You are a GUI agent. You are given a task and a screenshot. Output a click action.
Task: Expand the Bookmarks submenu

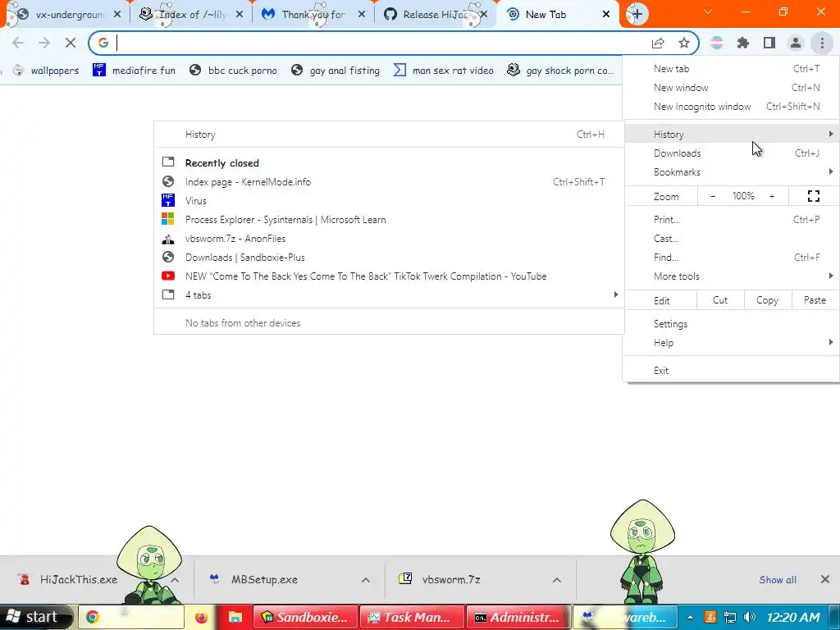pos(731,172)
